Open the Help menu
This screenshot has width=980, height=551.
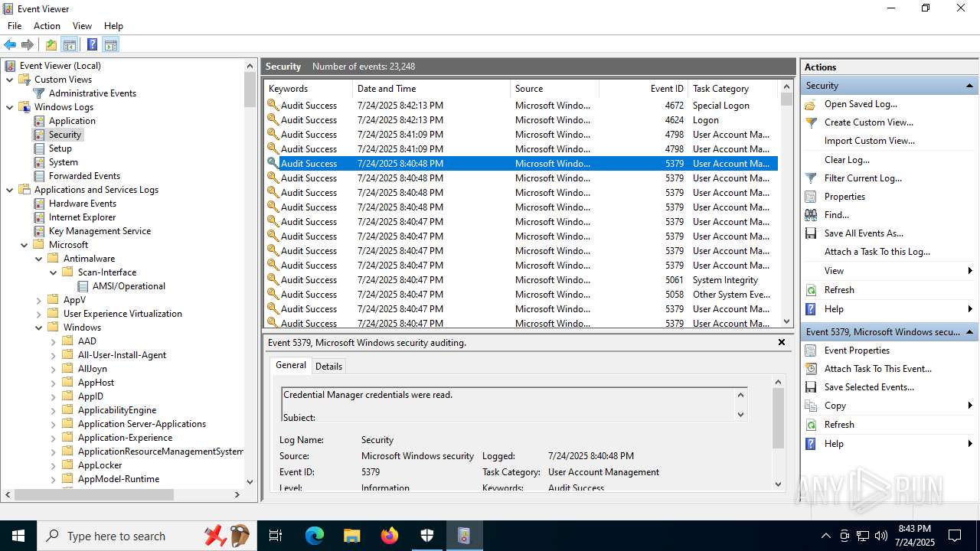[113, 26]
